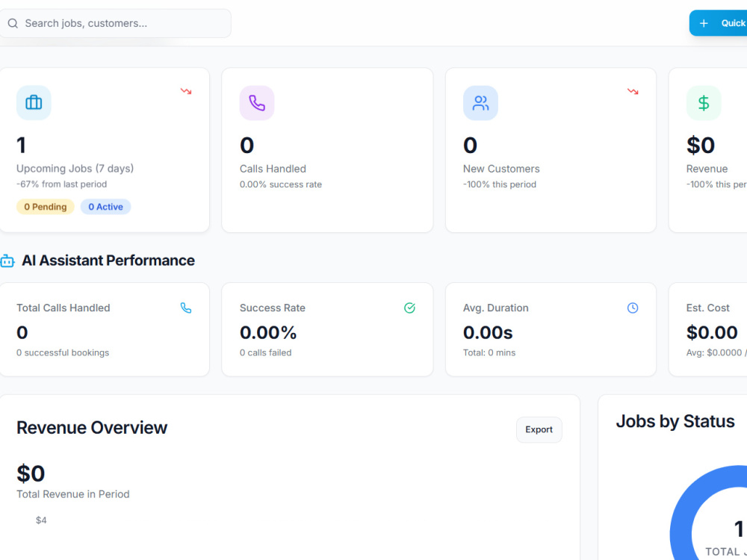This screenshot has width=747, height=560.
Task: Click the New Customers label
Action: [x=501, y=169]
